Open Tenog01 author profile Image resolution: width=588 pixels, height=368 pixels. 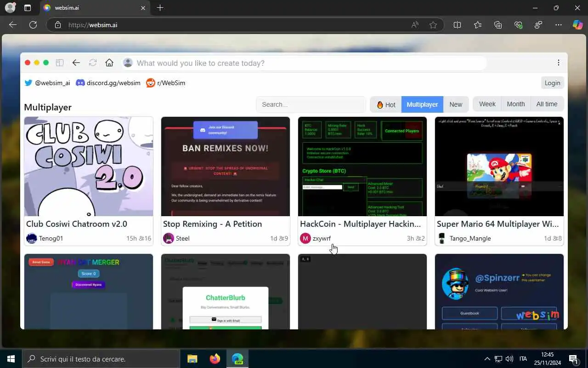[51, 238]
